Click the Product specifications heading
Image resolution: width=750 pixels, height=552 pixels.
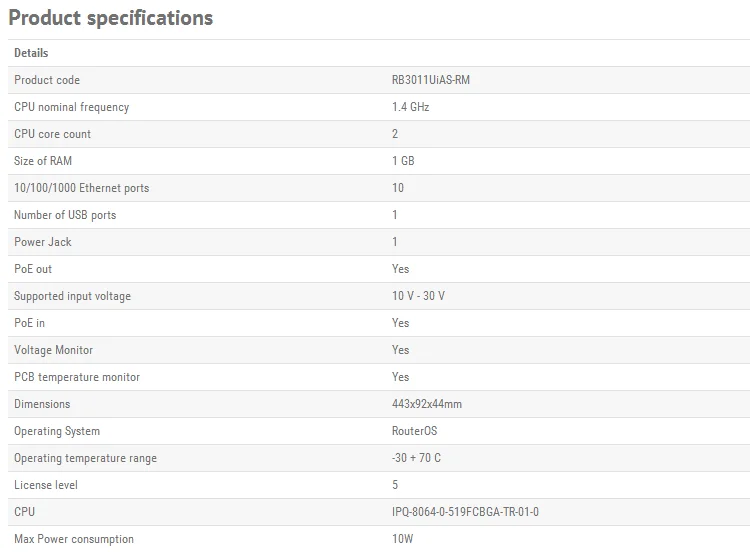[110, 18]
